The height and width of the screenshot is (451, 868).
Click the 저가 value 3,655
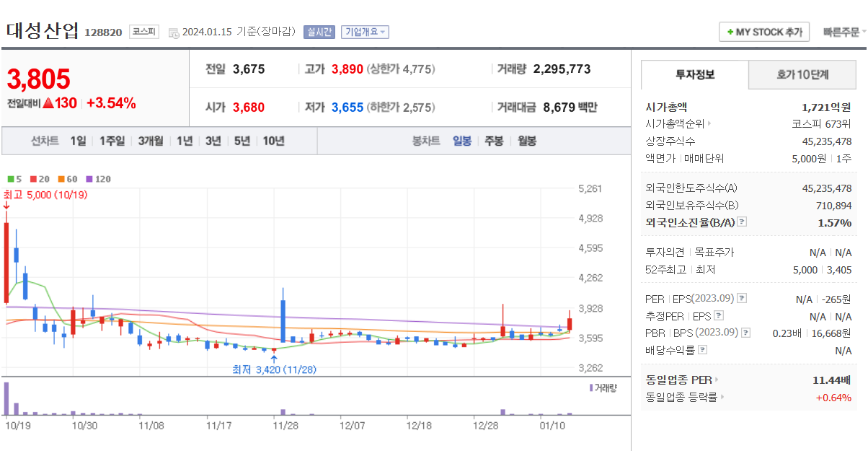coord(347,108)
